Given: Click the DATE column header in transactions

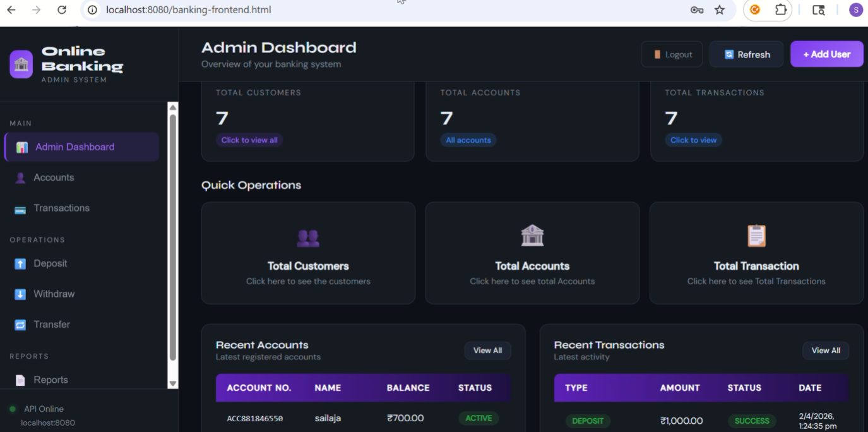Looking at the screenshot, I should click(x=810, y=388).
